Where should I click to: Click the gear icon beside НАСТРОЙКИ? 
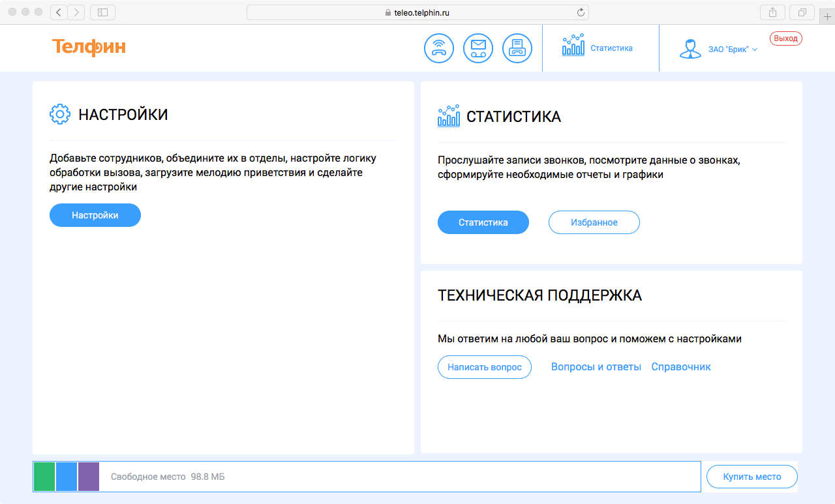click(60, 114)
